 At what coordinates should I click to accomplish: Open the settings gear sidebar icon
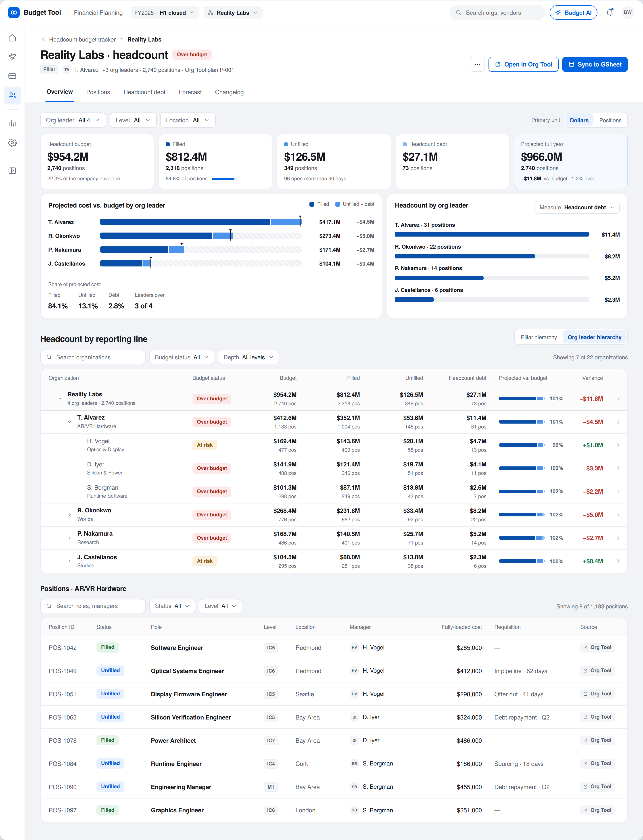click(12, 143)
